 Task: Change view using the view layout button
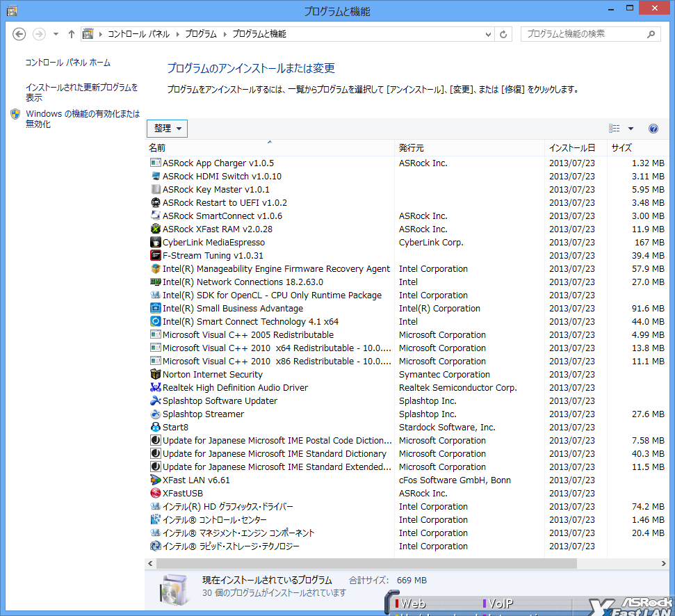[615, 129]
